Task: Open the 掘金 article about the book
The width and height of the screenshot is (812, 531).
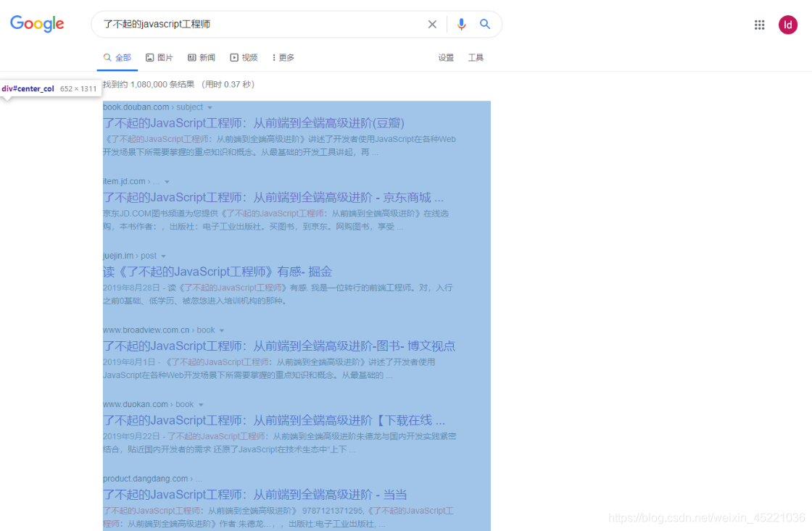Action: [217, 272]
